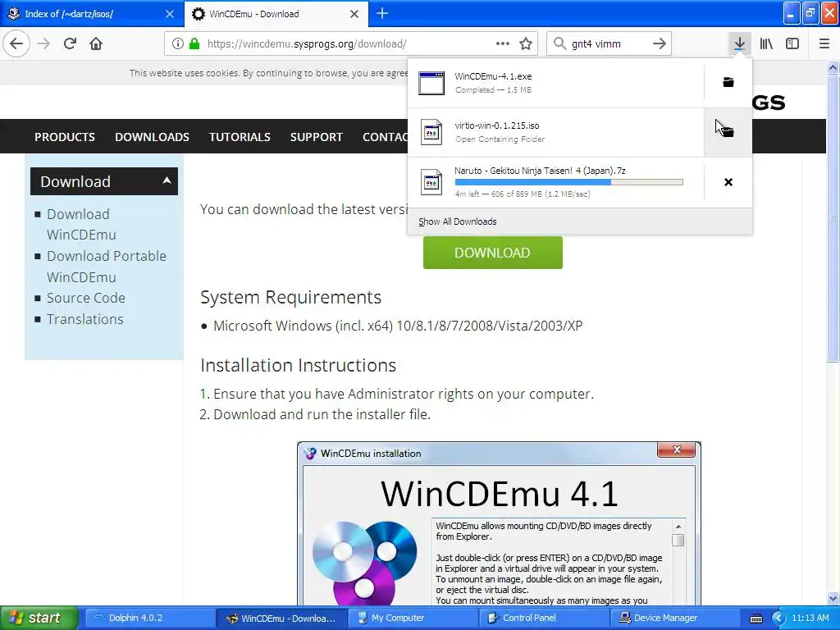Cancel the Naruto 7z download

click(x=728, y=182)
